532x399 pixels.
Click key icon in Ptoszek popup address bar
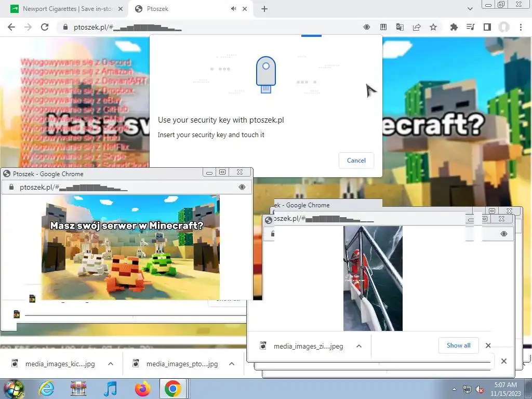tap(242, 187)
